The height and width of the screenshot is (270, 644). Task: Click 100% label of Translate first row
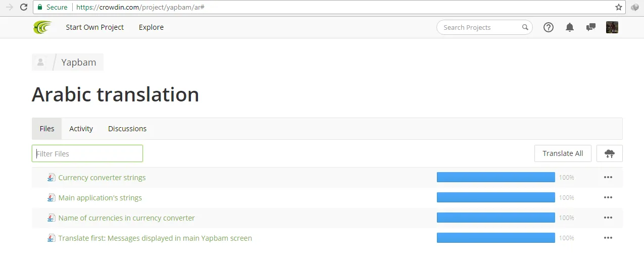tap(567, 238)
